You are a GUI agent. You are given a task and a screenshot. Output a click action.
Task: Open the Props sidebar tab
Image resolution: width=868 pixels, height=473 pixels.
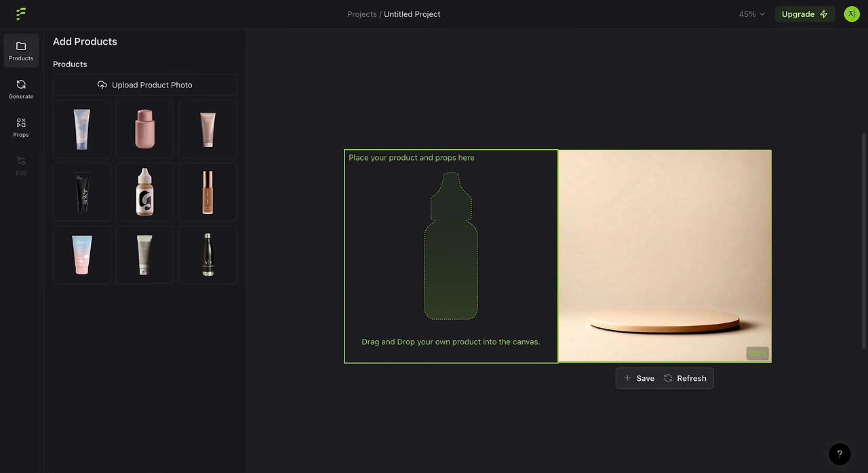[x=21, y=127]
